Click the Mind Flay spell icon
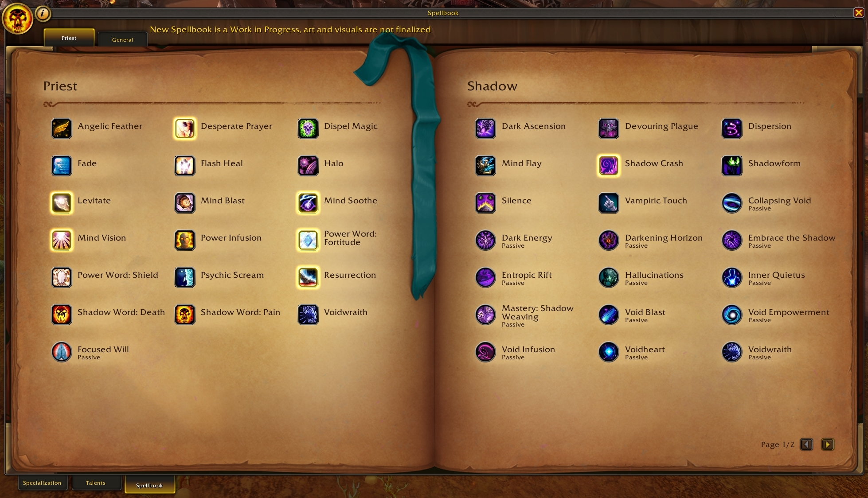Screen dimensions: 868x498 (485, 163)
